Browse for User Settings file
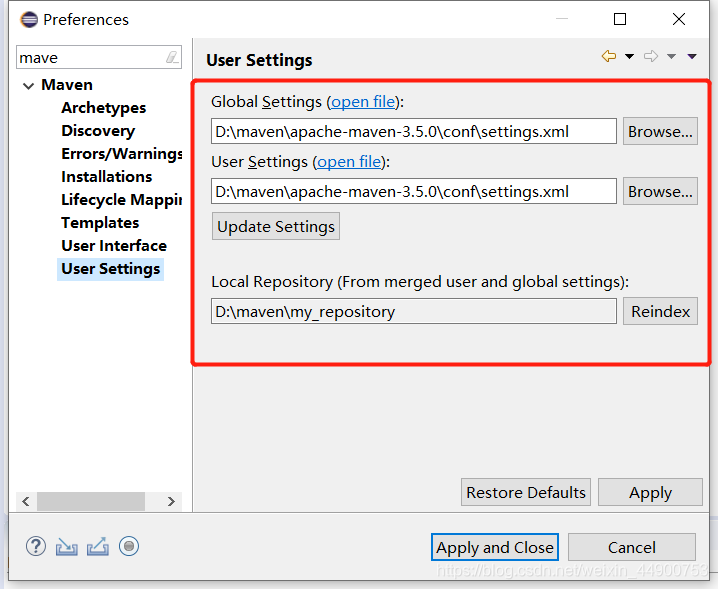 tap(660, 191)
